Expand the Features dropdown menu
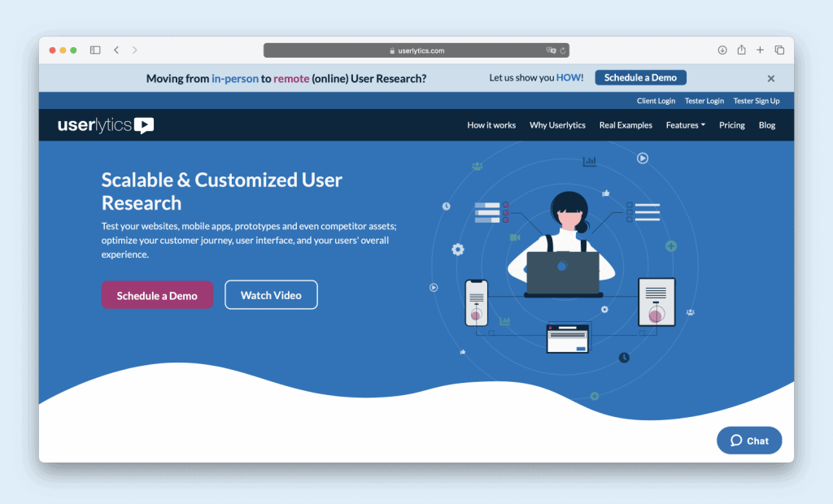The width and height of the screenshot is (833, 504). pos(685,125)
